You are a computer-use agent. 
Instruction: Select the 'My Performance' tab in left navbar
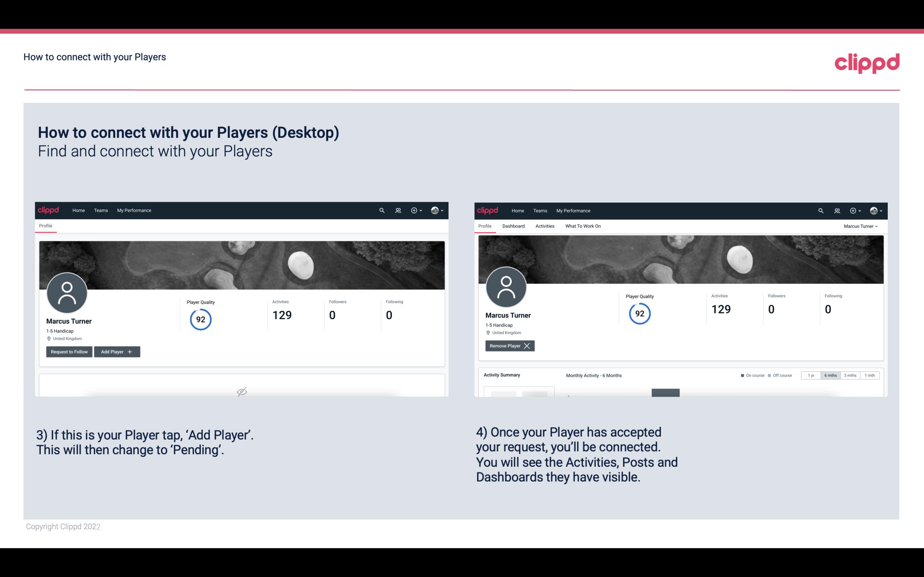(134, 210)
